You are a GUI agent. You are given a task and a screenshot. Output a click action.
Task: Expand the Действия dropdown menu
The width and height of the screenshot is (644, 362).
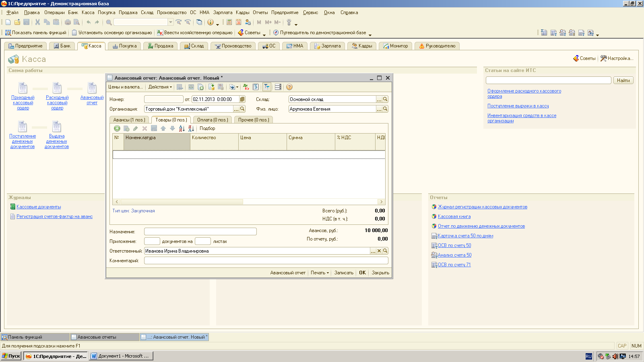point(160,87)
